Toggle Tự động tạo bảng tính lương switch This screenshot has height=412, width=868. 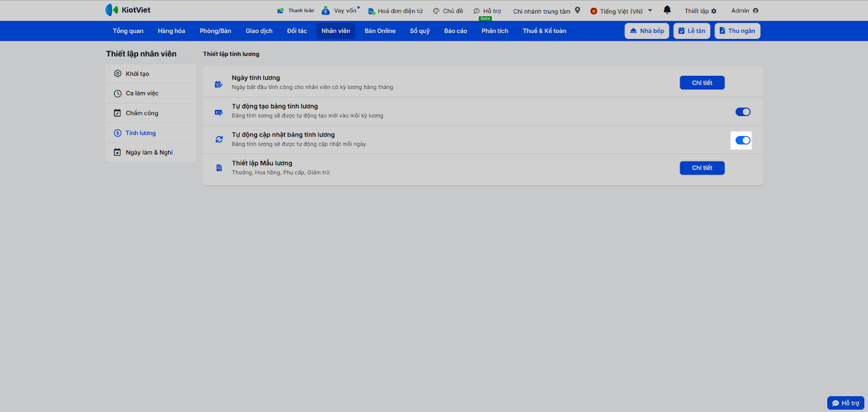[743, 112]
